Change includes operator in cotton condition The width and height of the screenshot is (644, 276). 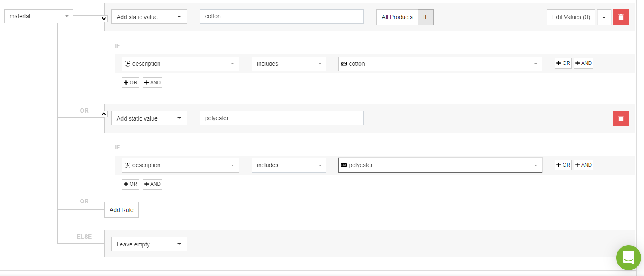coord(289,64)
